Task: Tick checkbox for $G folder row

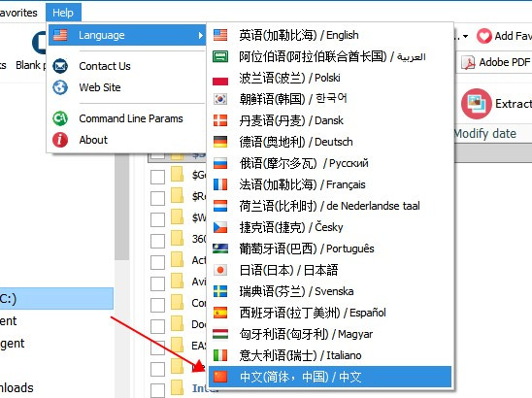Action: coord(158,177)
